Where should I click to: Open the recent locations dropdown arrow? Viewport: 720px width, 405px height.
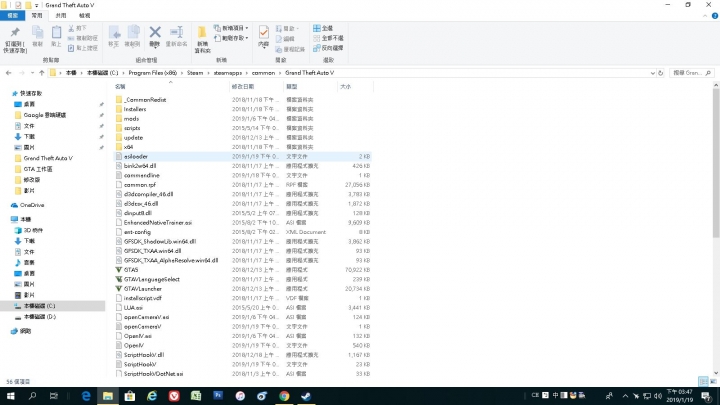click(x=32, y=73)
